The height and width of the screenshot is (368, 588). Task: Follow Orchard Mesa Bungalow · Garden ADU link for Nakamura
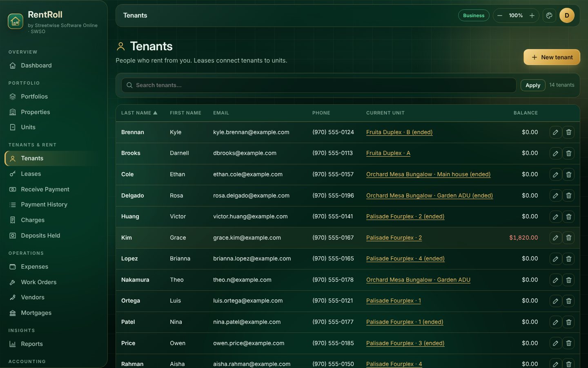point(418,280)
